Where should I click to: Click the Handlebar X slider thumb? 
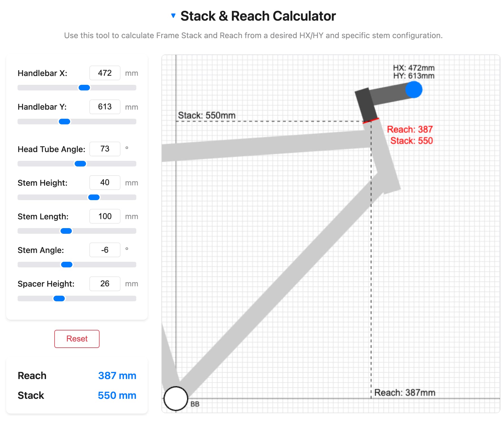click(x=84, y=88)
